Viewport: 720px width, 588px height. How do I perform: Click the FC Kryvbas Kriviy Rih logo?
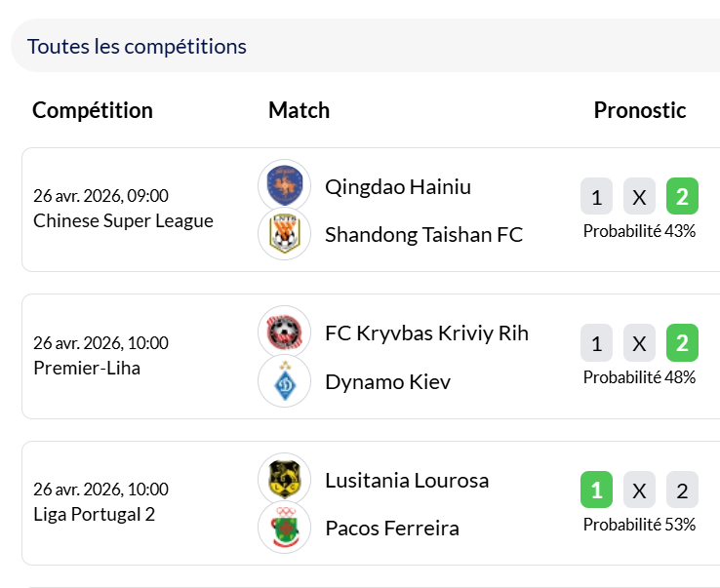pyautogui.click(x=284, y=333)
